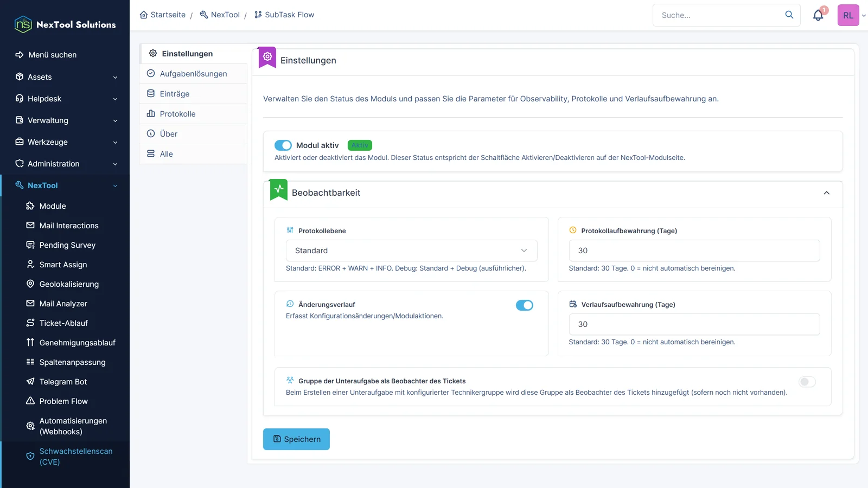Switch to the Protokolle tab
The image size is (868, 488).
193,114
